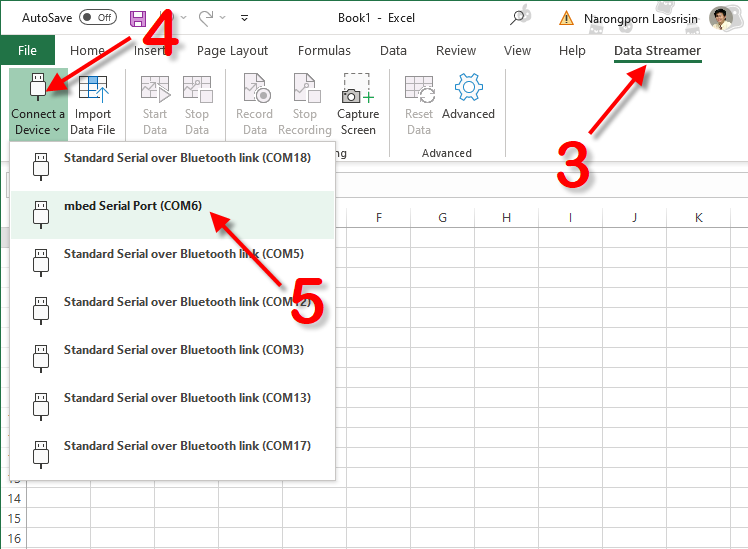Select the Data Streamer tab
Viewport: 748px width, 549px height.
click(x=657, y=51)
